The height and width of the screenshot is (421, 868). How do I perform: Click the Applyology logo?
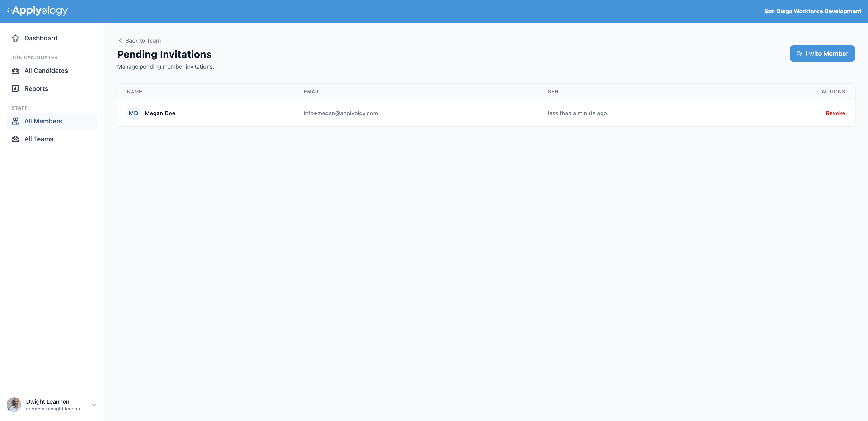37,11
